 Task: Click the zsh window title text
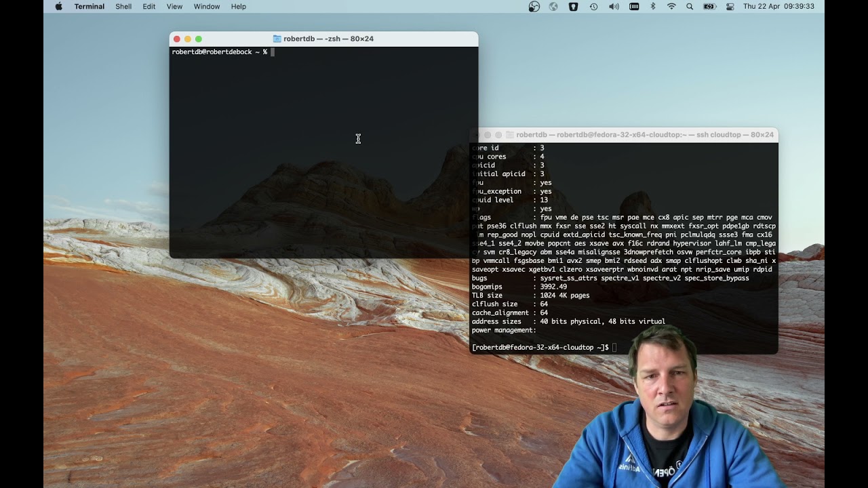click(328, 39)
